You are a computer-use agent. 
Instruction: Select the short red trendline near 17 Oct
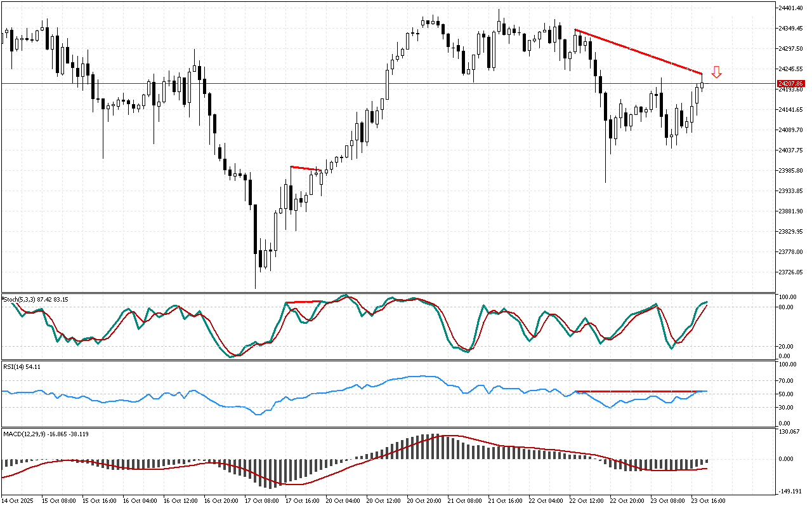[x=305, y=168]
